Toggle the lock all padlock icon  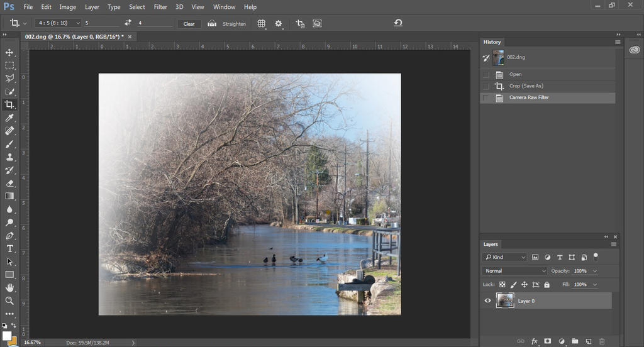click(547, 285)
